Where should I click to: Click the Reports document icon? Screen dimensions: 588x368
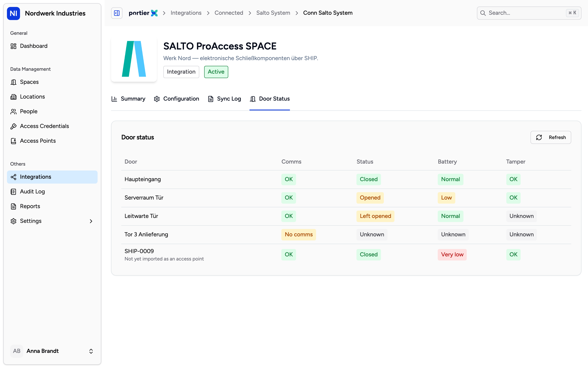pos(13,206)
